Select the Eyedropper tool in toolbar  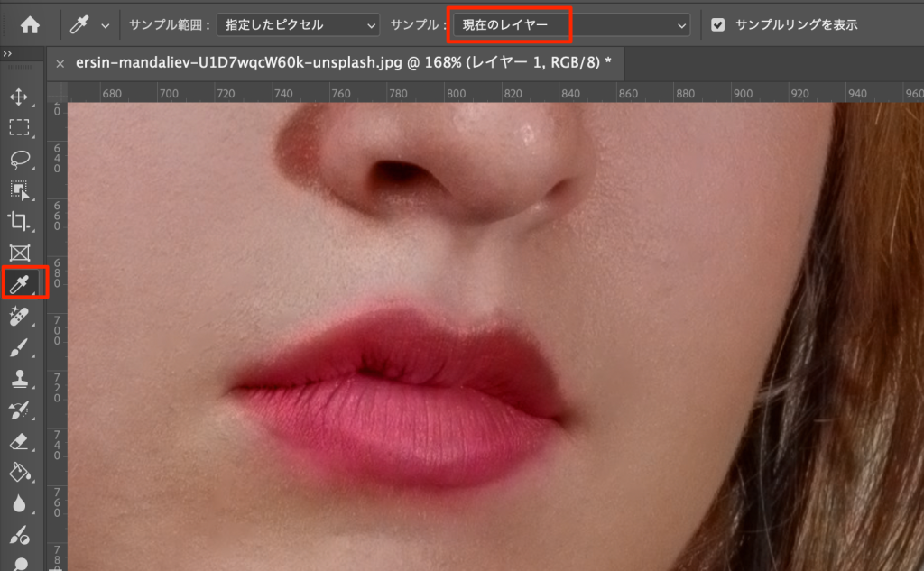pos(19,285)
